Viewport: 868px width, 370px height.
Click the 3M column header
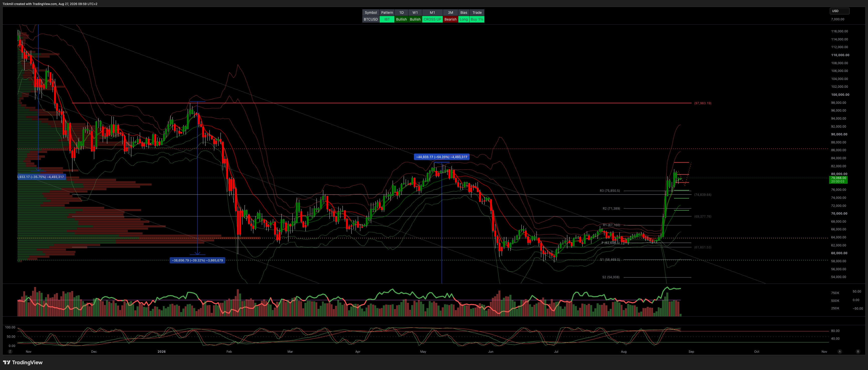450,13
